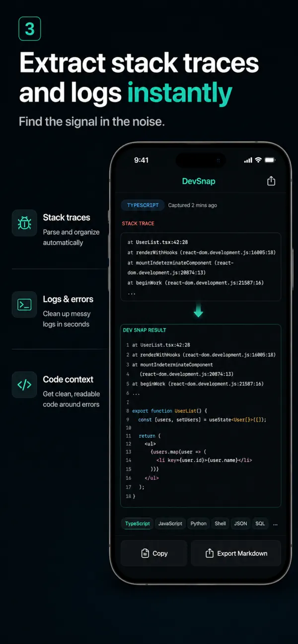The image size is (298, 644).
Task: Tap the cellular signal bars icon
Action: (x=248, y=160)
